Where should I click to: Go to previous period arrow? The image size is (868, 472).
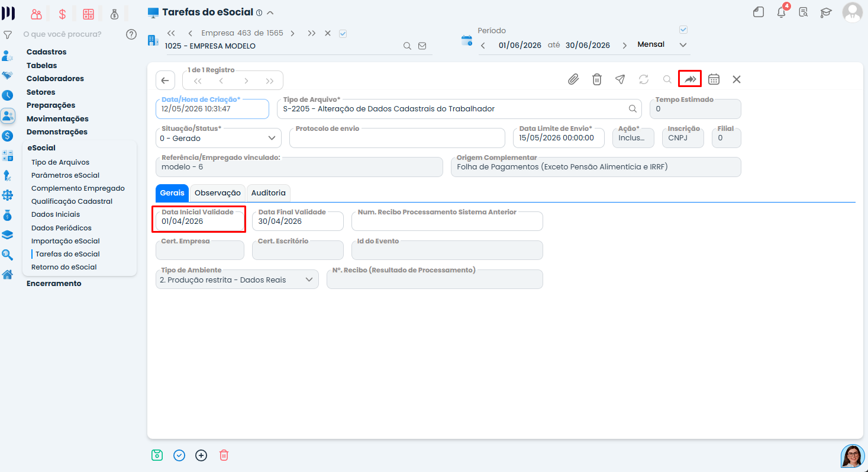point(483,46)
